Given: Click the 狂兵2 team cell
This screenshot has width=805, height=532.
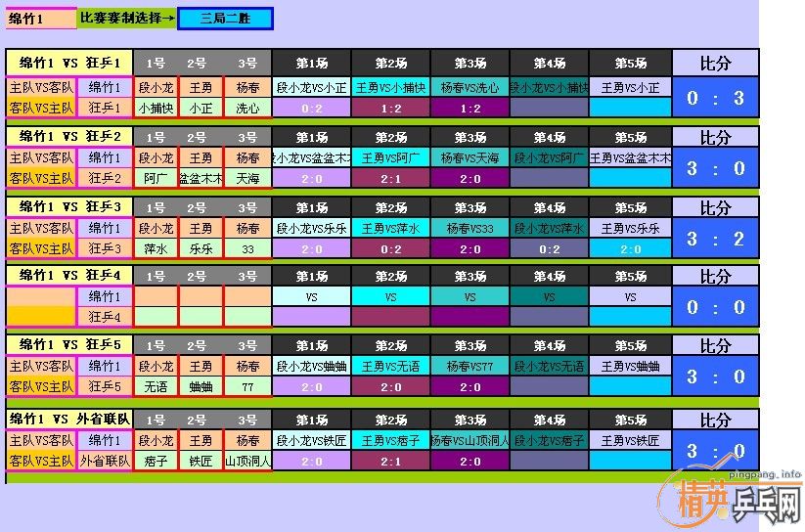Looking at the screenshot, I should point(105,178).
